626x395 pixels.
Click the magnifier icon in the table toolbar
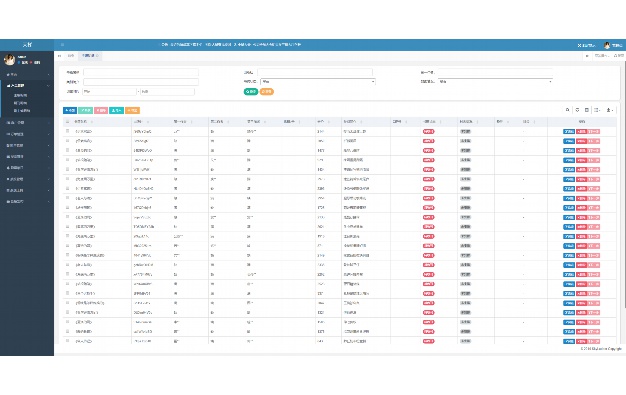(567, 110)
